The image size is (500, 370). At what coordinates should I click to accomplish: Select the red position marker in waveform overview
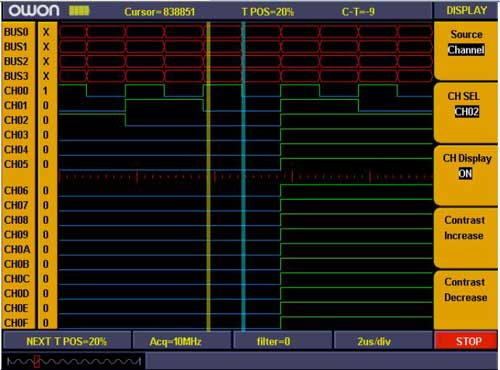[37, 361]
